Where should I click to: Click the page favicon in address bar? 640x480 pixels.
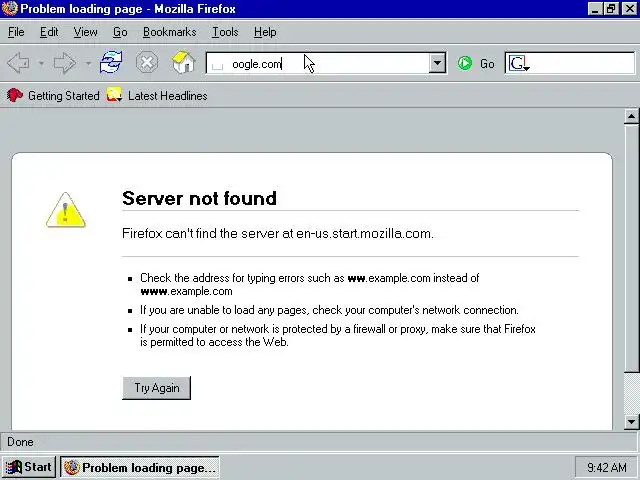click(x=218, y=65)
